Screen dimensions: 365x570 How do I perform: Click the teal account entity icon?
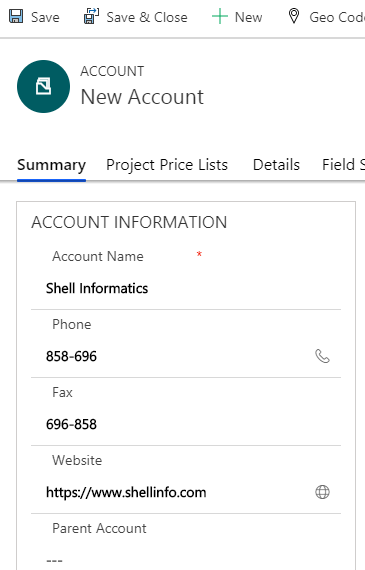(43, 87)
